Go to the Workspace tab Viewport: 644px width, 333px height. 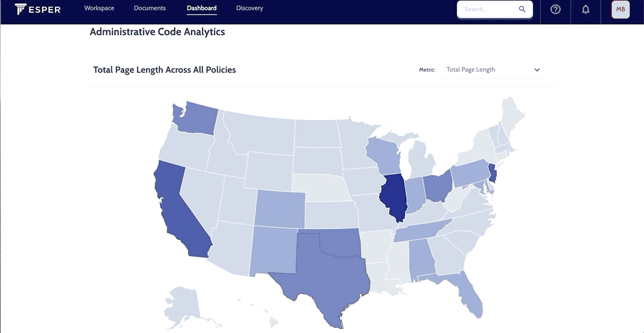(x=99, y=8)
